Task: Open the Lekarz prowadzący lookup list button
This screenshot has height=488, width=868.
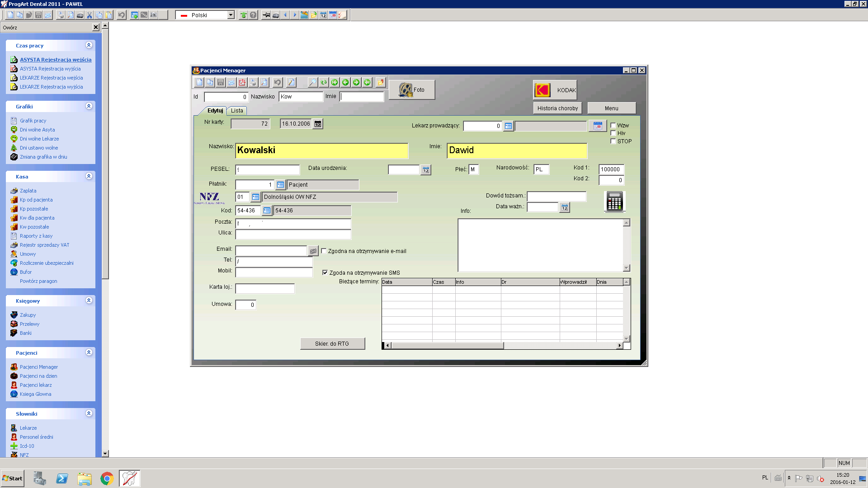Action: pos(508,126)
